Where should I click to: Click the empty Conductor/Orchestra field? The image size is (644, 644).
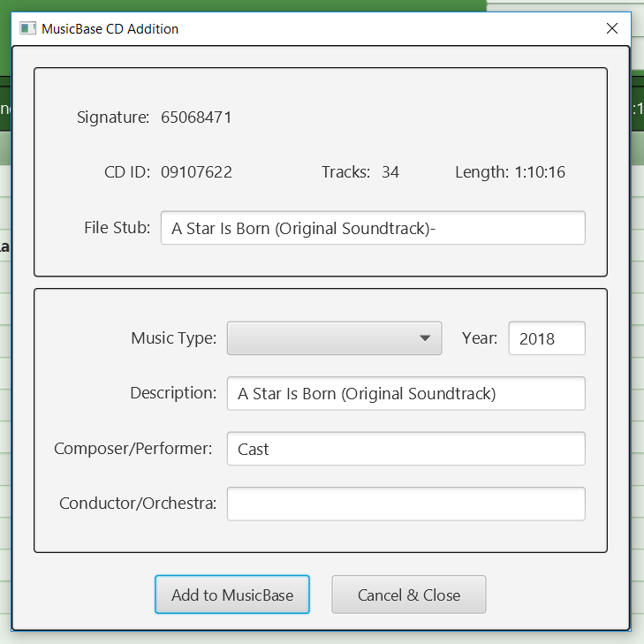[x=406, y=504]
